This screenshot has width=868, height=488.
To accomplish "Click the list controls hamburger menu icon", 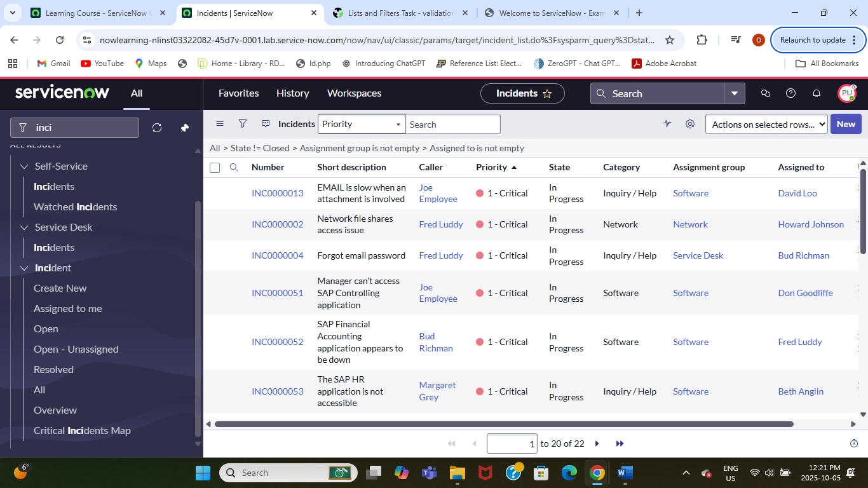I will coord(220,124).
